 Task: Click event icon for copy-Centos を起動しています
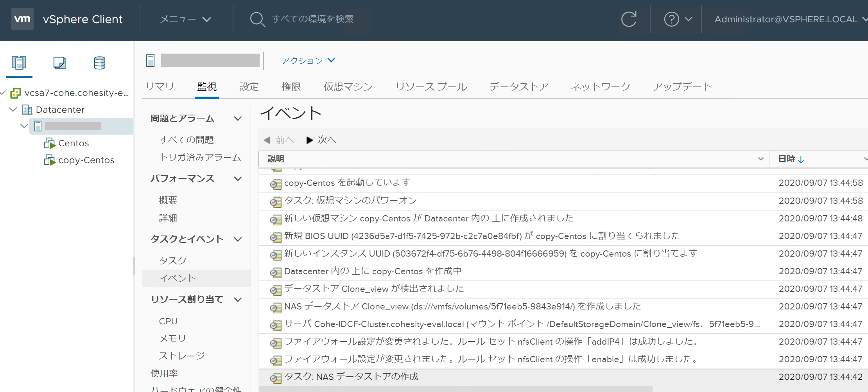click(276, 184)
